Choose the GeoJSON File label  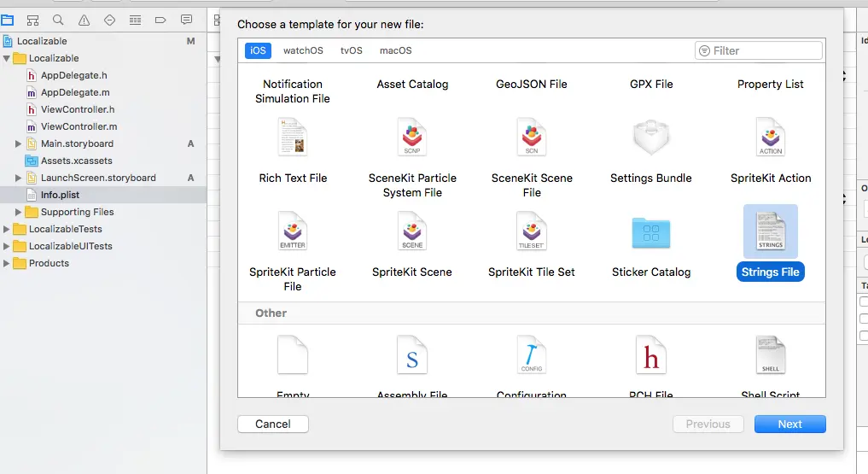click(532, 85)
